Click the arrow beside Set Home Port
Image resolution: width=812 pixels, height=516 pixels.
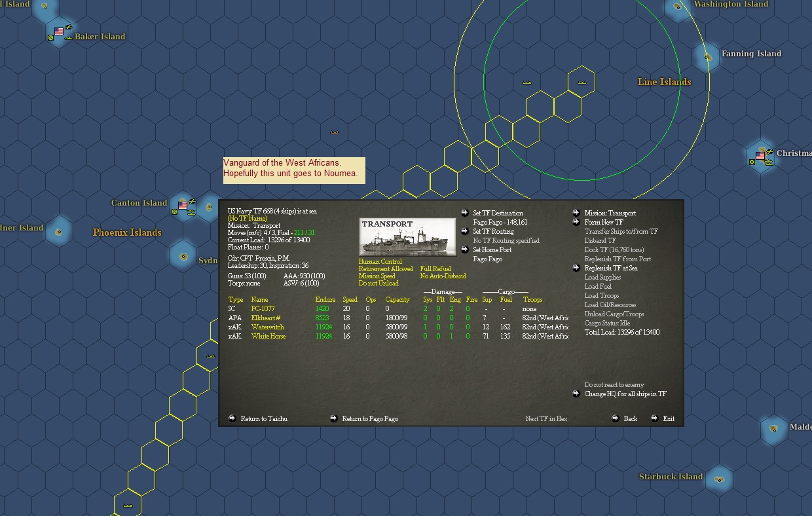465,249
